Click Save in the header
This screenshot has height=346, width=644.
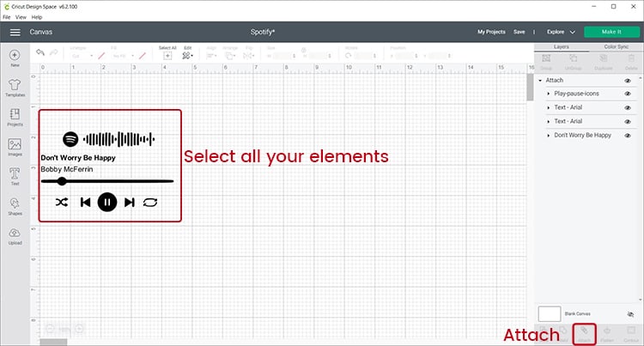pos(519,32)
